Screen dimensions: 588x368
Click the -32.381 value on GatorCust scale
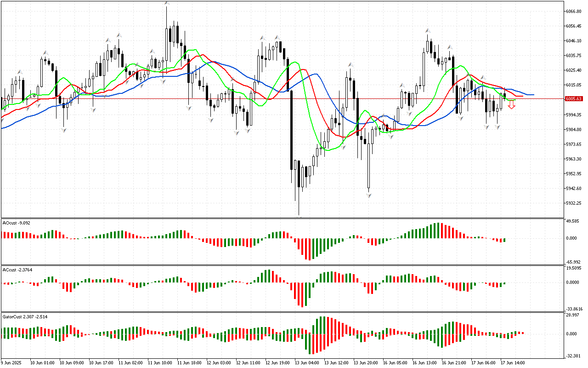tap(573, 356)
